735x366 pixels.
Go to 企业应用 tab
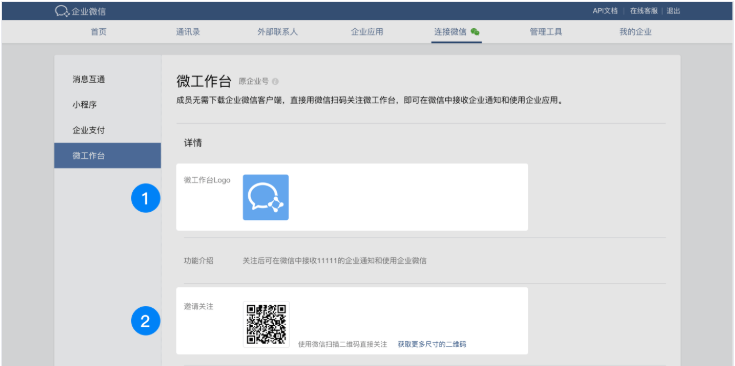tap(367, 32)
